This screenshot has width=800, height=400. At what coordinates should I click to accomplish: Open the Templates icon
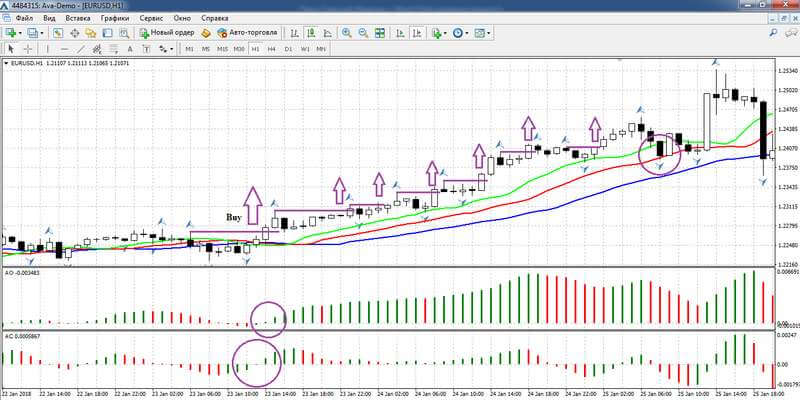click(x=480, y=33)
